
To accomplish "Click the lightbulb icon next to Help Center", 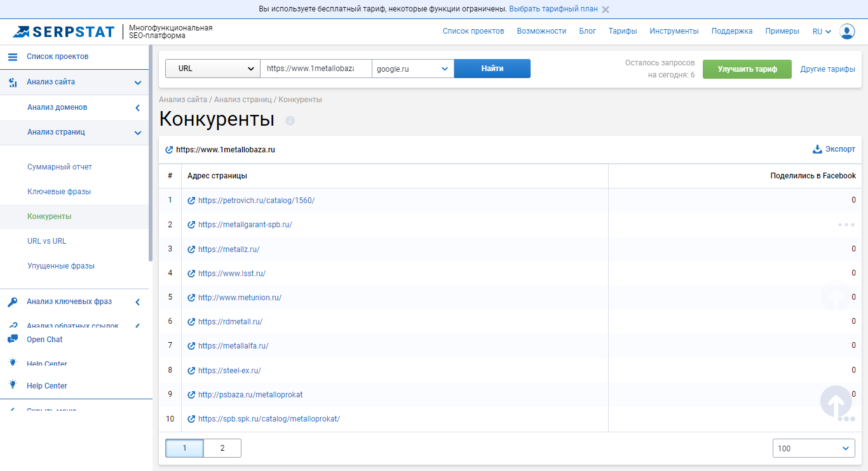I will point(13,385).
